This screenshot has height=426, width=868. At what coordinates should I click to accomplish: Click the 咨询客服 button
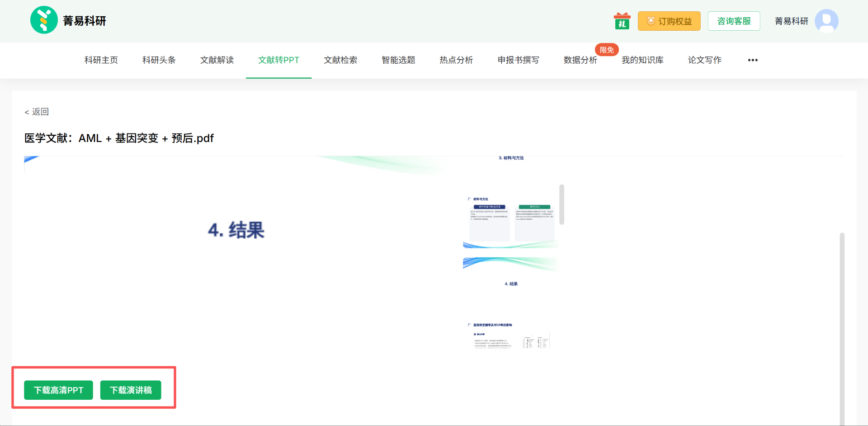coord(733,21)
